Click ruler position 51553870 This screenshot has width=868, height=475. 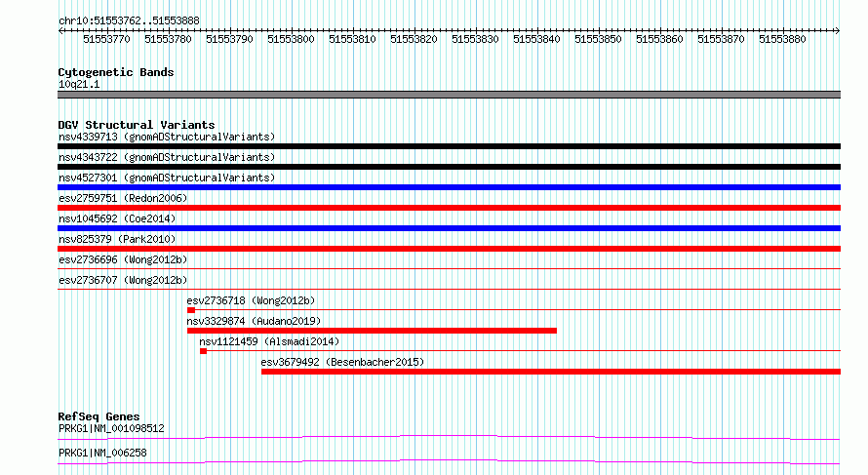click(722, 39)
